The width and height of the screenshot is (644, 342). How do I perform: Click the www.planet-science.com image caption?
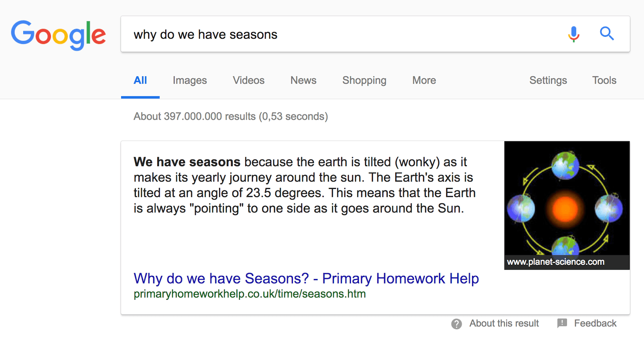click(x=556, y=262)
